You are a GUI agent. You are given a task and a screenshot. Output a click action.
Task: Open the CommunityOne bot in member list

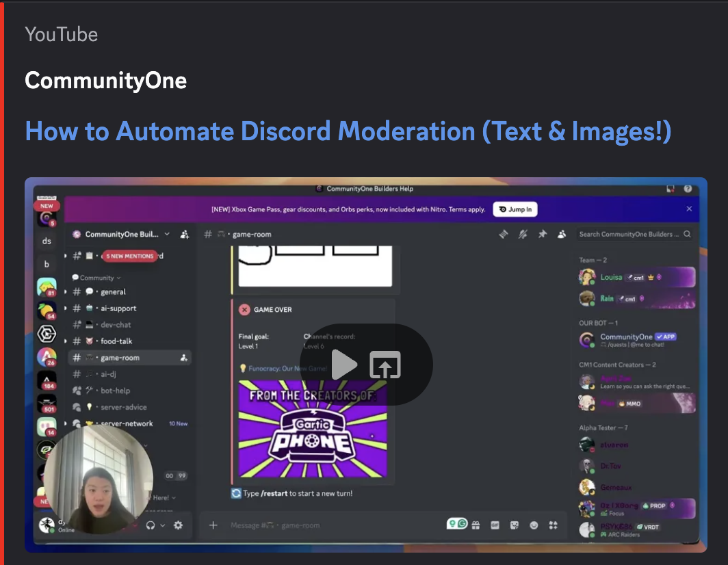pyautogui.click(x=636, y=340)
